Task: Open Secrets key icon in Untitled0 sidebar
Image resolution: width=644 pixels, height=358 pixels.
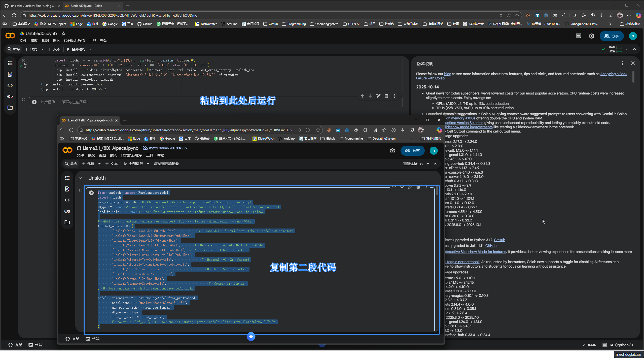Action: coord(10,96)
